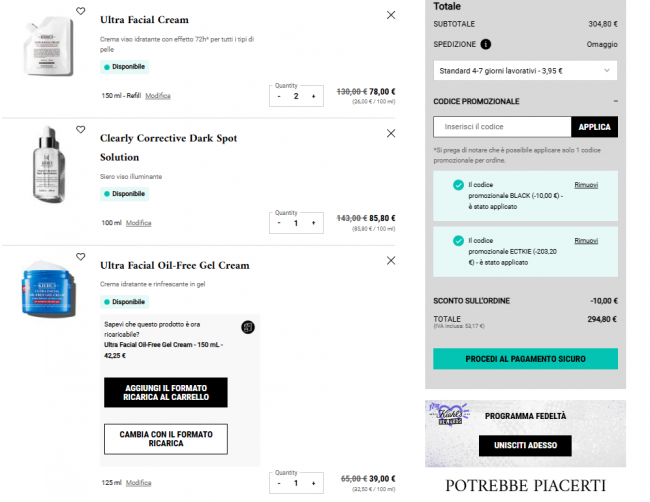Open the Standard 4-7 giorni shipping dropdown
This screenshot has width=650, height=502.
coord(525,71)
